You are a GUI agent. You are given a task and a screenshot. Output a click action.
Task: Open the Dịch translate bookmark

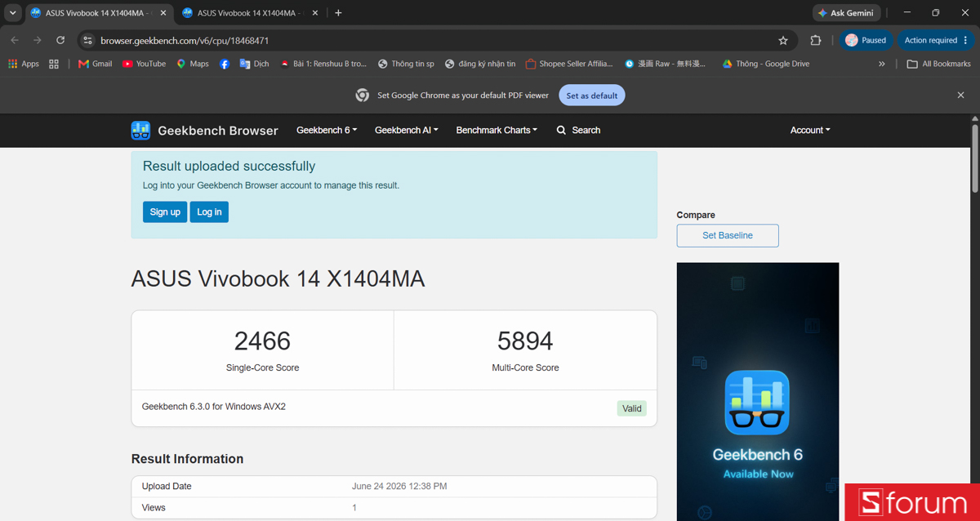(254, 64)
